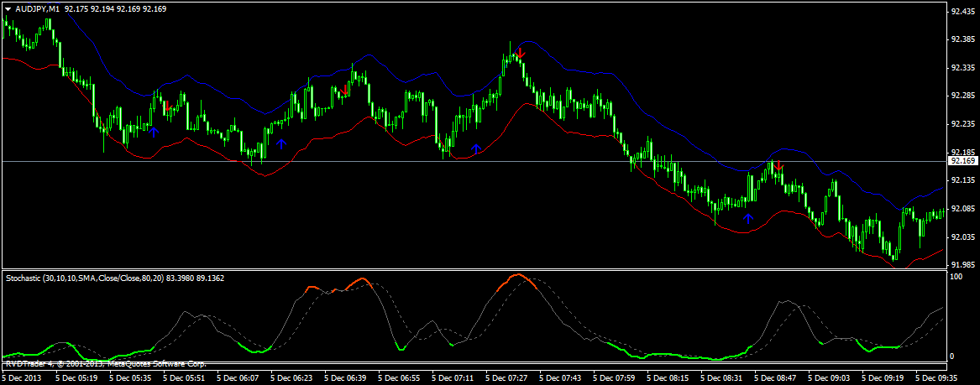Click the 5 Dec 07:59 time label
This screenshot has height=385, width=980.
point(615,377)
